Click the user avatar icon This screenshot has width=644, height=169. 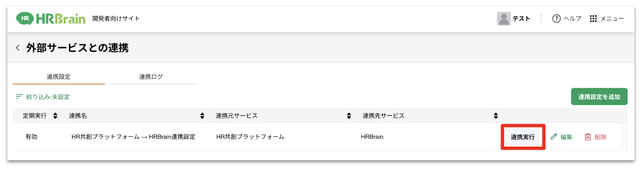pos(503,18)
